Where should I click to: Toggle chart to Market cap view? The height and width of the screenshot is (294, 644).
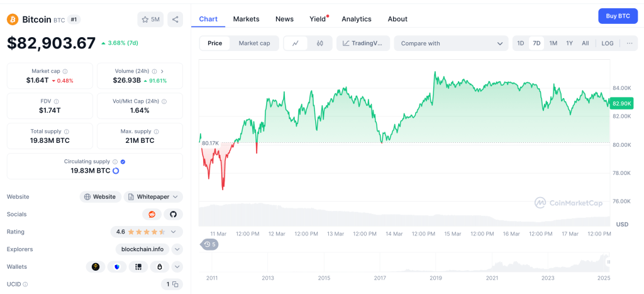(x=254, y=43)
